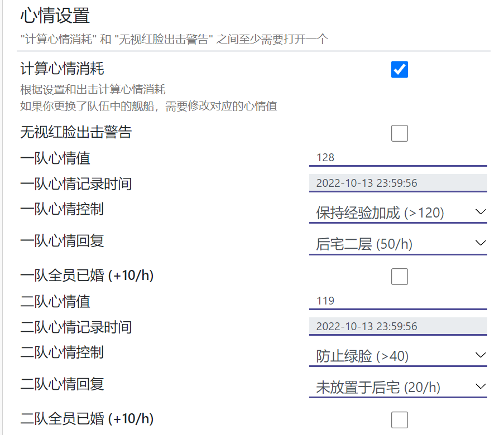504x435 pixels.
Task: Click the 二队心情控制 label
Action: tap(62, 352)
